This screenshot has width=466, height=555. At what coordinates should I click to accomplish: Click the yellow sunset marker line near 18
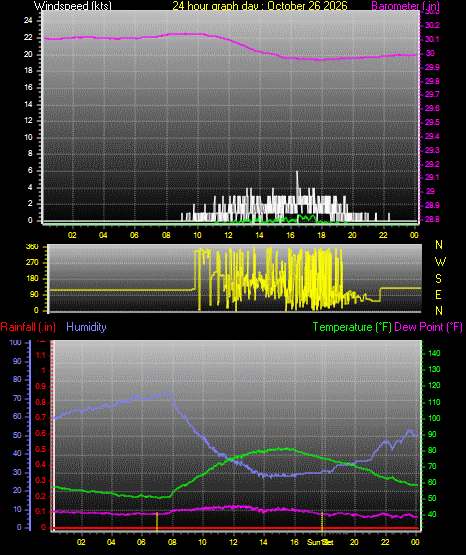click(322, 521)
